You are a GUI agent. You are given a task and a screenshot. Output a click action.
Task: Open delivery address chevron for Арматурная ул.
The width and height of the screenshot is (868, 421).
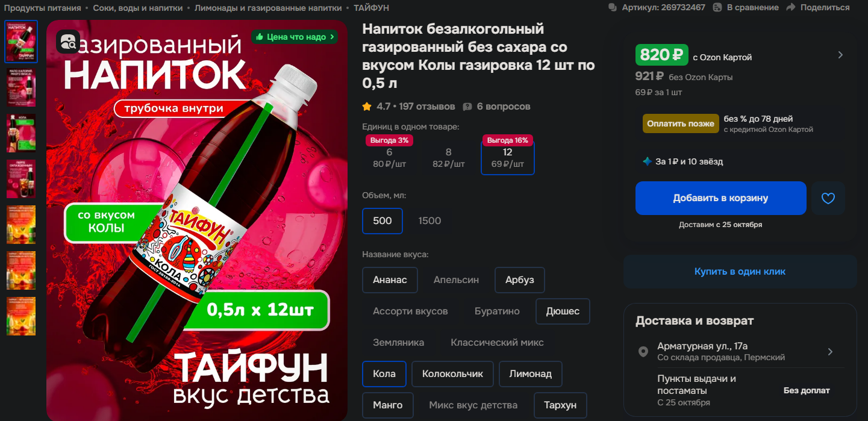[830, 352]
